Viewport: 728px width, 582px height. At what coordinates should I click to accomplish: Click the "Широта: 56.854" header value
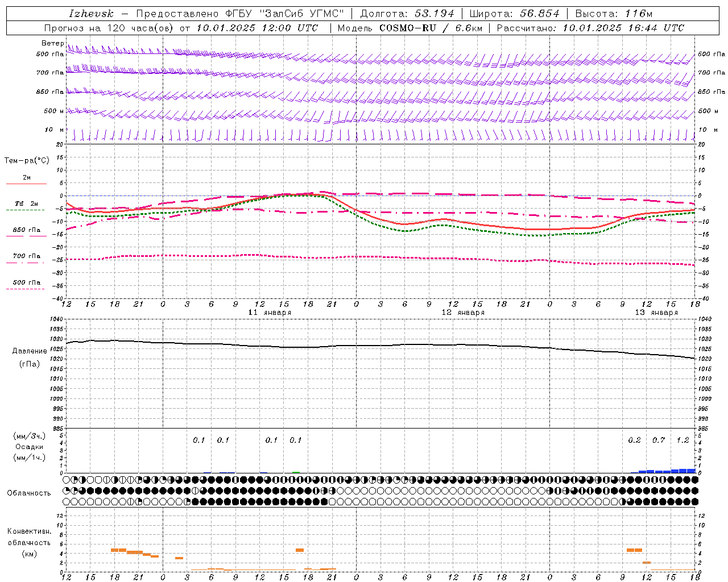[514, 14]
